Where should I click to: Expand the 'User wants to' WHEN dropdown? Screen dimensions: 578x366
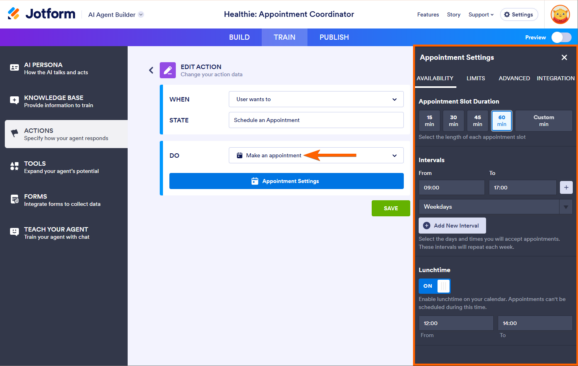pyautogui.click(x=316, y=99)
